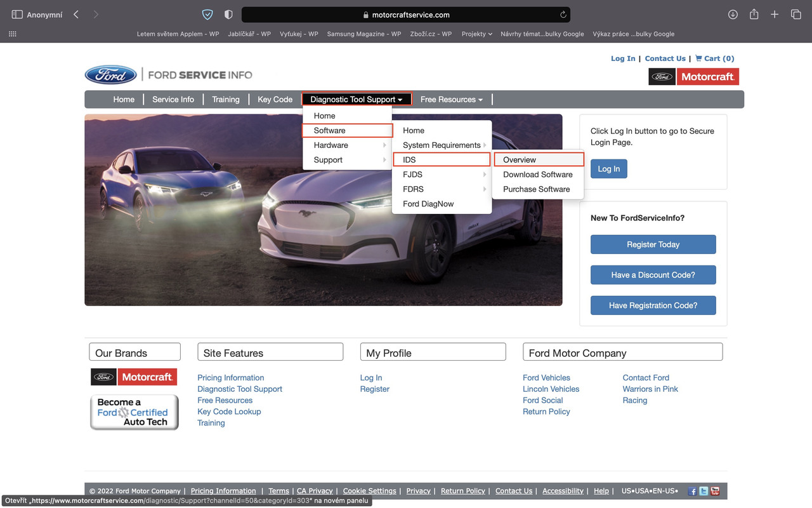Screen dimensions: 812x508
Task: Open the Ford Vehicles link
Action: click(x=546, y=378)
